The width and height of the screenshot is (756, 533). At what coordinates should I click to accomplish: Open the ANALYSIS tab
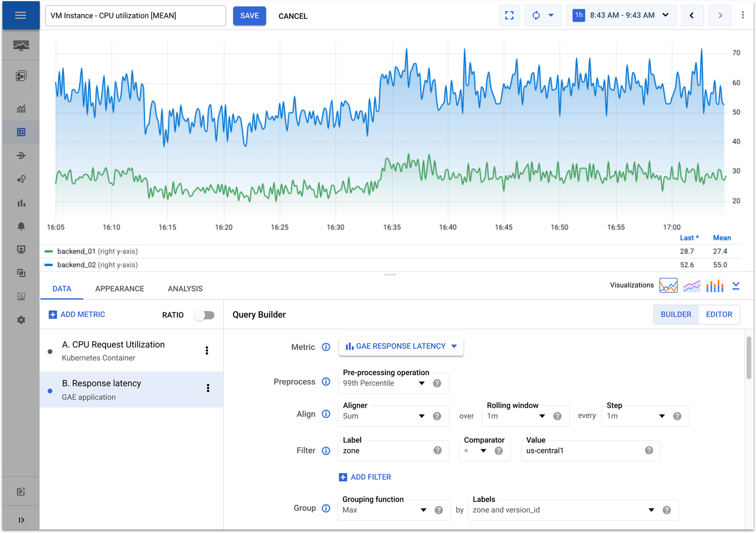pos(185,289)
